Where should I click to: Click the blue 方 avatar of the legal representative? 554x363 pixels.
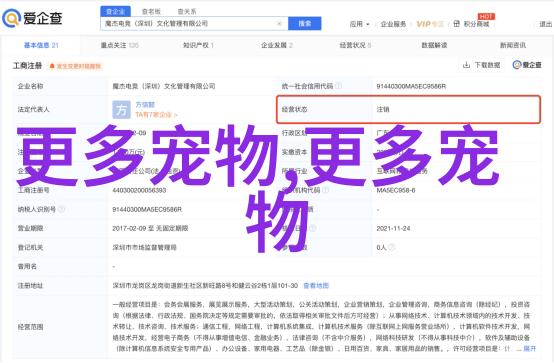pyautogui.click(x=121, y=110)
